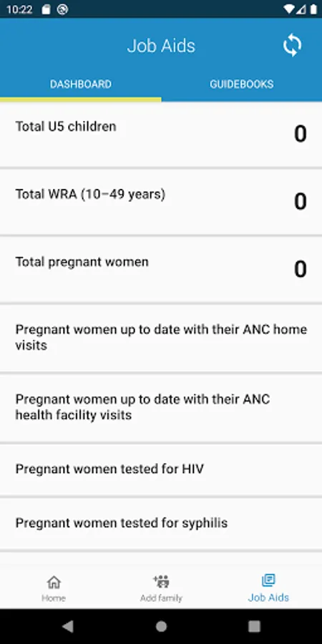The width and height of the screenshot is (322, 644).
Task: Select Pregnant women tested for HIV
Action: pos(161,469)
